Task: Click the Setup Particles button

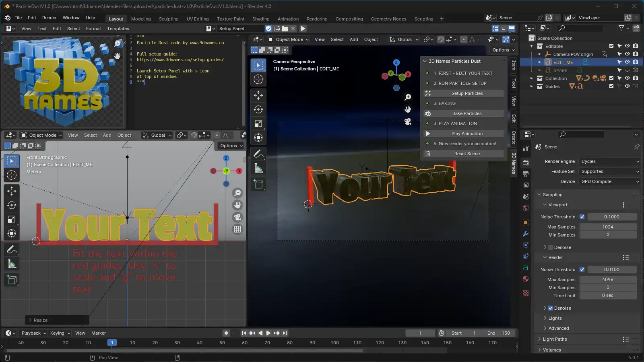Action: click(467, 93)
